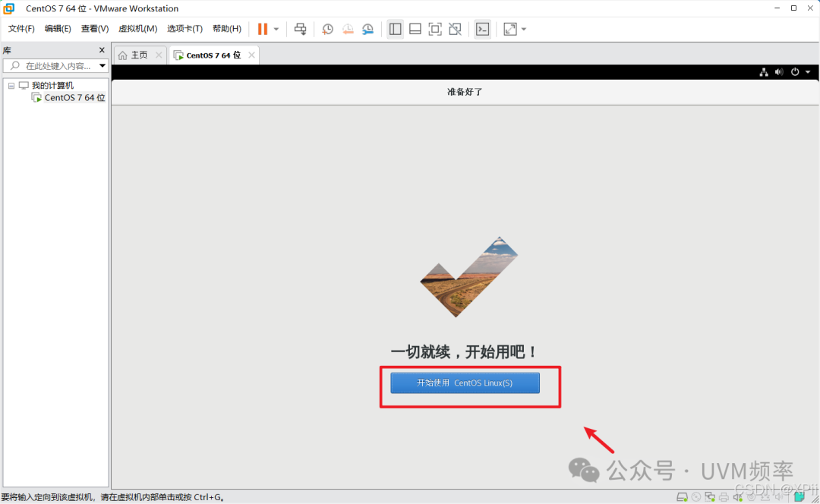Click the printer device icon in status bar
820x504 pixels.
[x=724, y=497]
